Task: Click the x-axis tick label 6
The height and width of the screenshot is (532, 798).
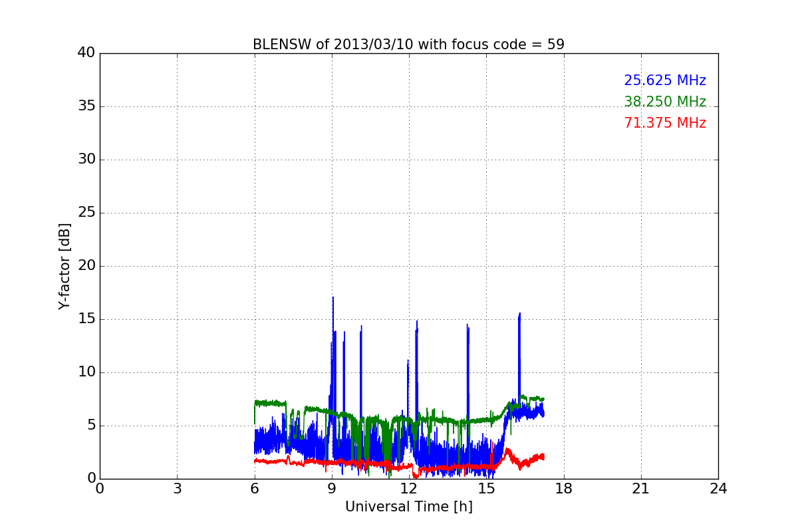Action: point(255,489)
